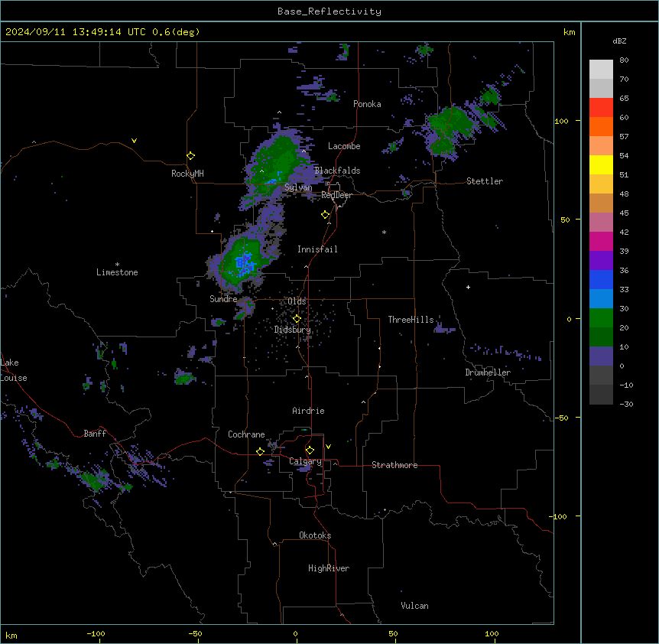Click the Strathmore town label
Viewport: 659px width, 644px height.
(x=394, y=465)
